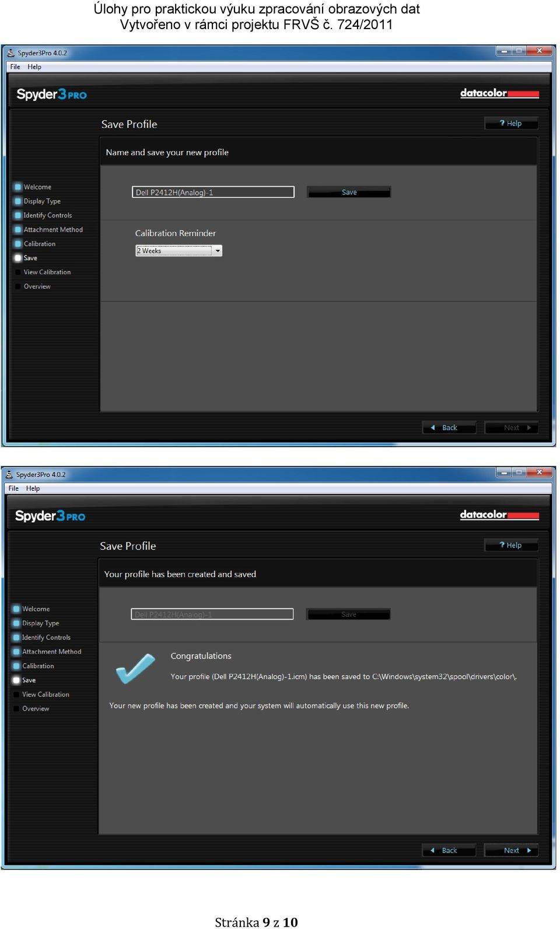Click the Spyder3Pro app icon in upper title bar
560x929 pixels.
11,53
